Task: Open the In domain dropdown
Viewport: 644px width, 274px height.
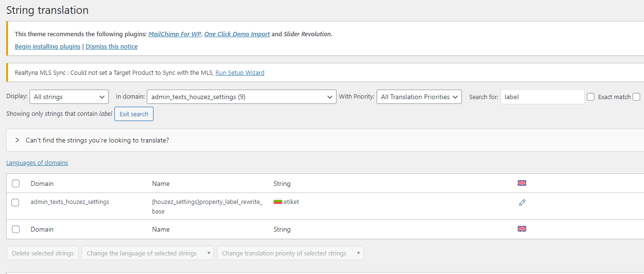Action: [241, 97]
